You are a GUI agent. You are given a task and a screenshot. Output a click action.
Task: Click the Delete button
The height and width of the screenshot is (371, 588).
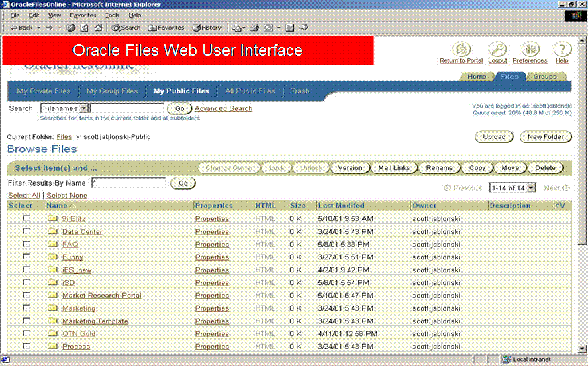[x=545, y=168]
